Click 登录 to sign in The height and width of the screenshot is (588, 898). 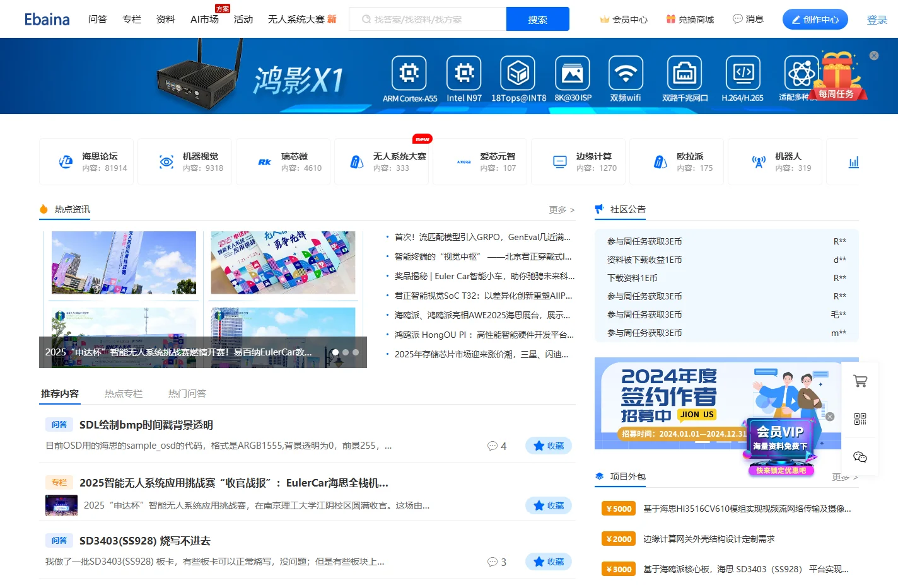tap(877, 20)
